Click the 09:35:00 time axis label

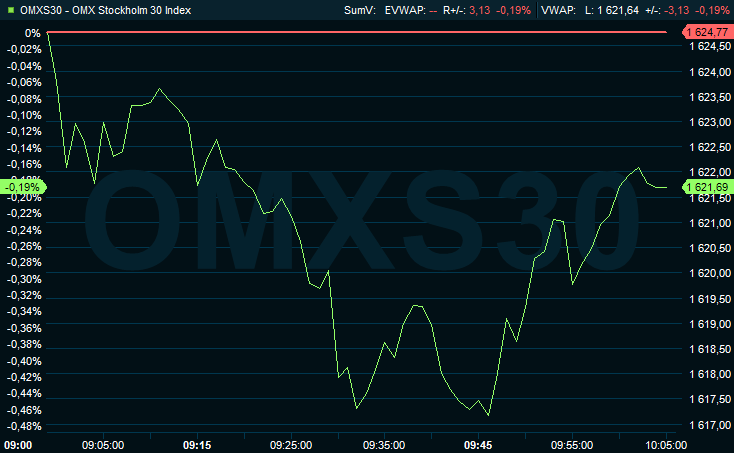[384, 445]
